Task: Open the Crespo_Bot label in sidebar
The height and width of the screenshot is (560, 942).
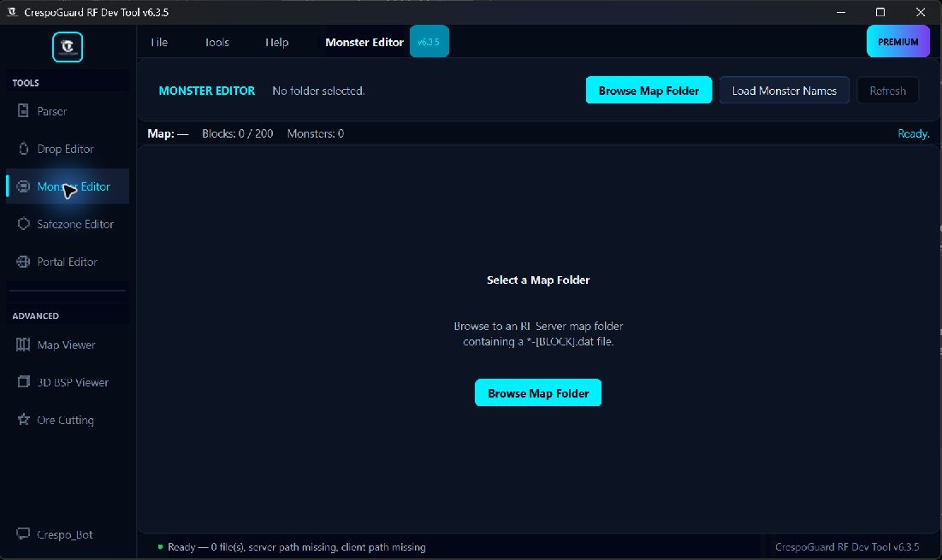Action: click(x=64, y=534)
